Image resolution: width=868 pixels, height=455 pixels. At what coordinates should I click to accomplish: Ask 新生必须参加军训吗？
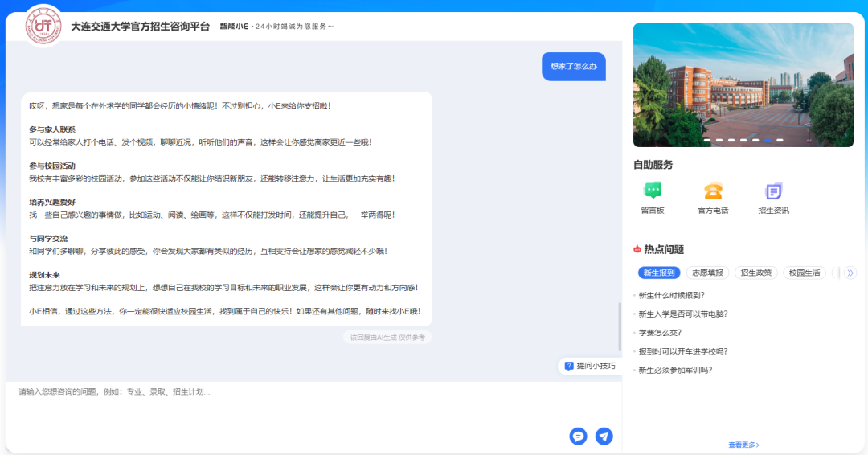675,371
